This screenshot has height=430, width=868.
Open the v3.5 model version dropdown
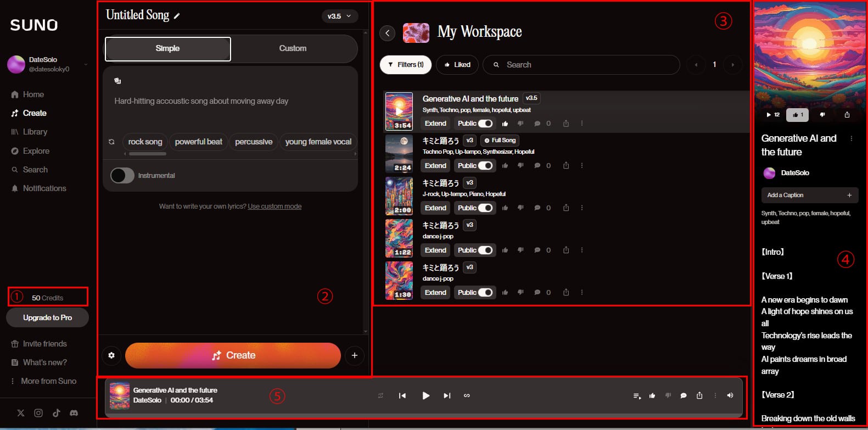click(x=340, y=16)
